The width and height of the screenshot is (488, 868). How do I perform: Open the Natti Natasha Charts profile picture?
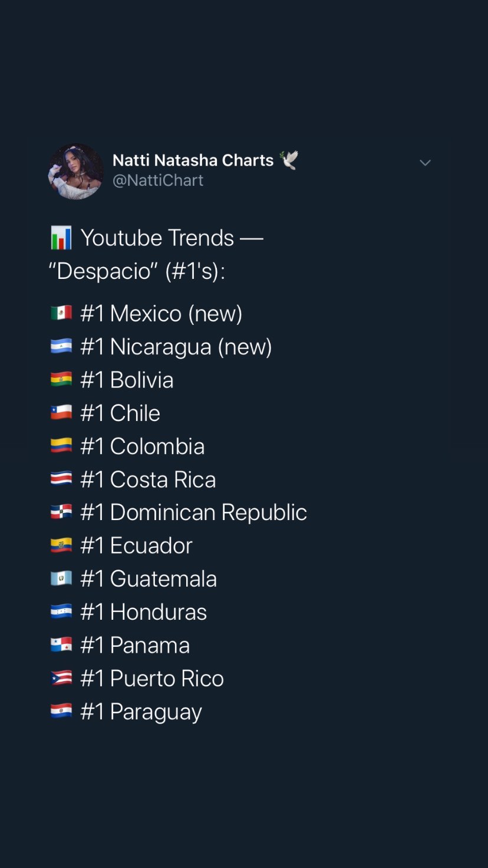tap(75, 172)
